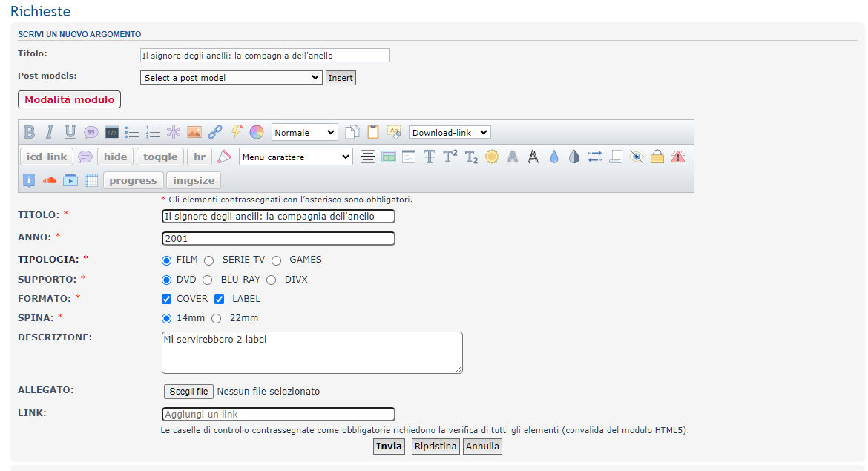
Task: Choose the 22mm spine option
Action: coord(217,319)
